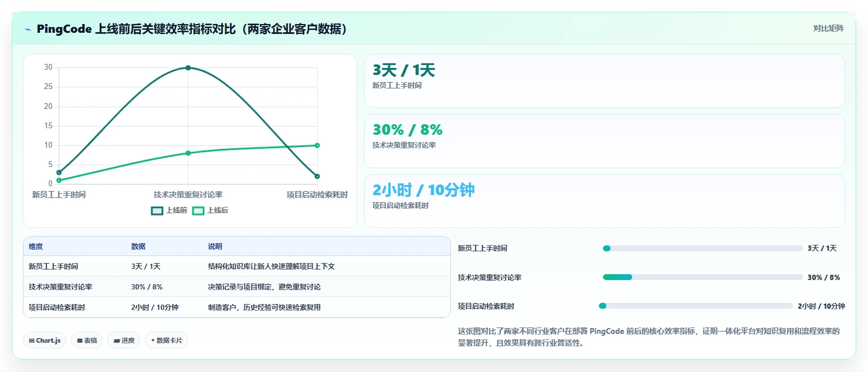Click the 上线前 peak data point at 30
868x372 pixels.
tap(188, 67)
